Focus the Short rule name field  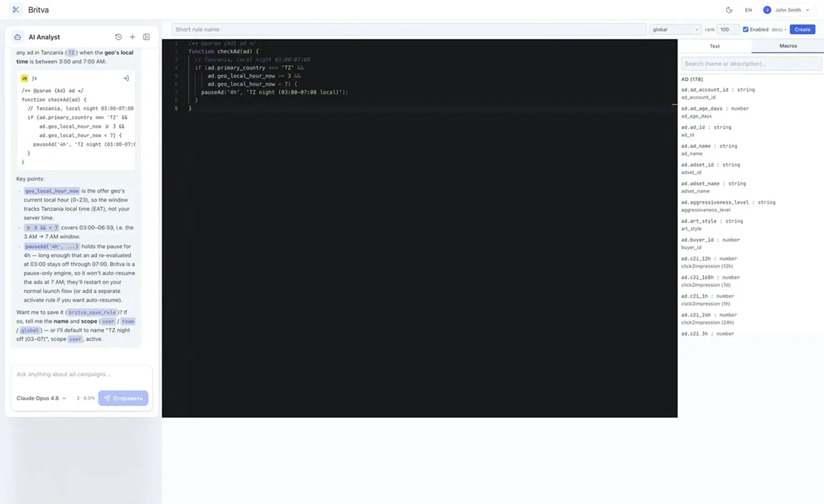tap(409, 29)
